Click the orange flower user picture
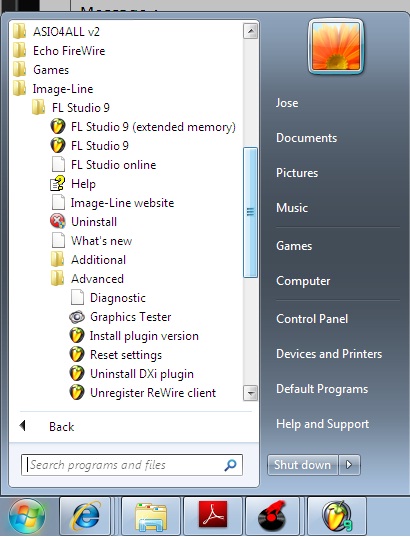 point(336,46)
